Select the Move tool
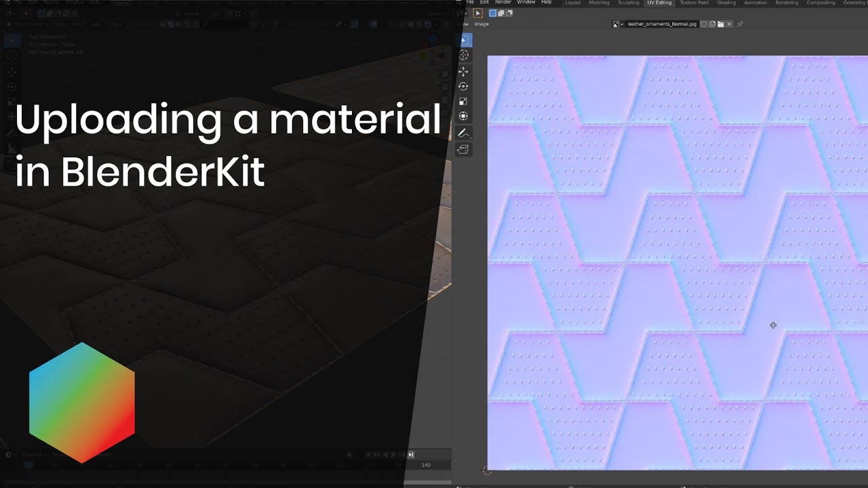 pyautogui.click(x=464, y=71)
